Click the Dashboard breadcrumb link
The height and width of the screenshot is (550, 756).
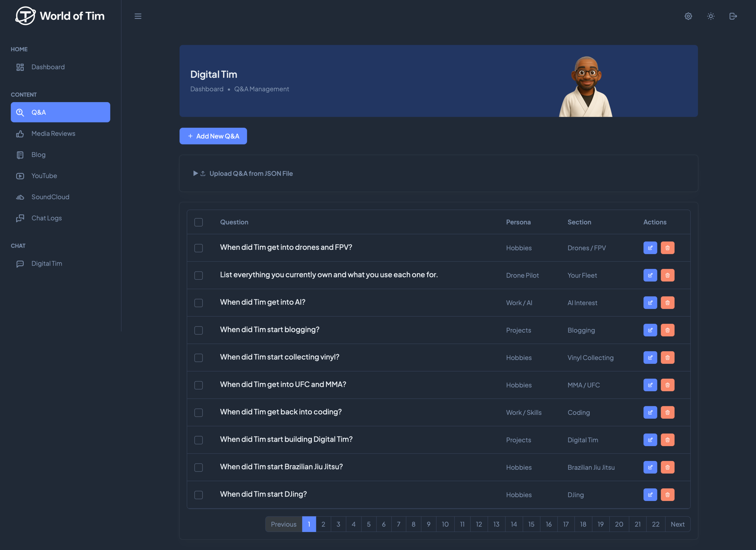pos(207,89)
